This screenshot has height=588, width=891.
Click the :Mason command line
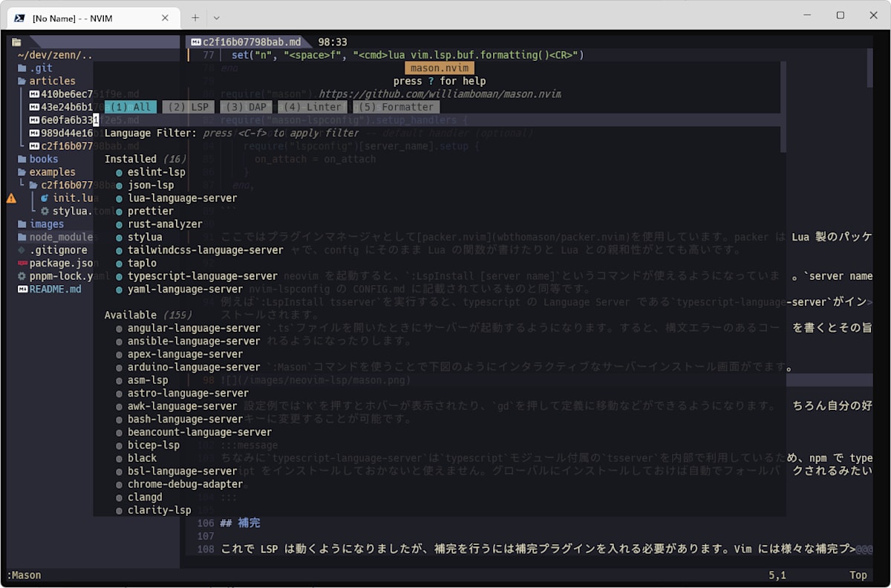point(24,575)
